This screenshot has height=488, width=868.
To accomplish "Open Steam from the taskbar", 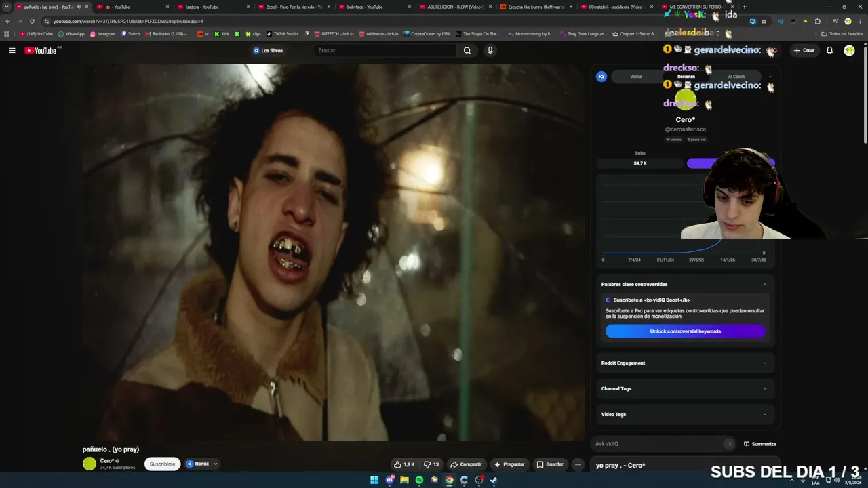I will pos(494,480).
